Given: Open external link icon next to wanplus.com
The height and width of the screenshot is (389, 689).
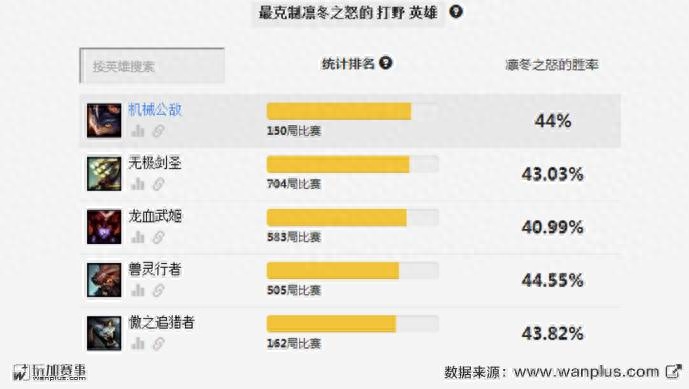Looking at the screenshot, I should coord(673,371).
